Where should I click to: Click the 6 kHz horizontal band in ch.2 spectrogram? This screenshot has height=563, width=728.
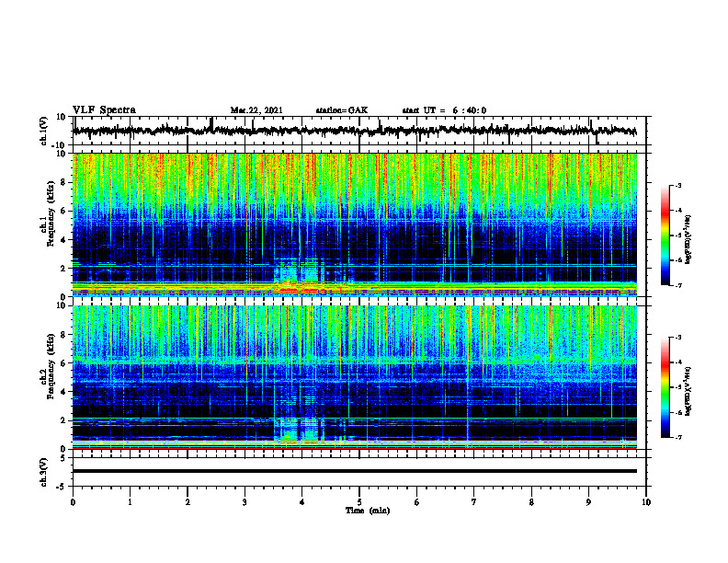pyautogui.click(x=354, y=361)
